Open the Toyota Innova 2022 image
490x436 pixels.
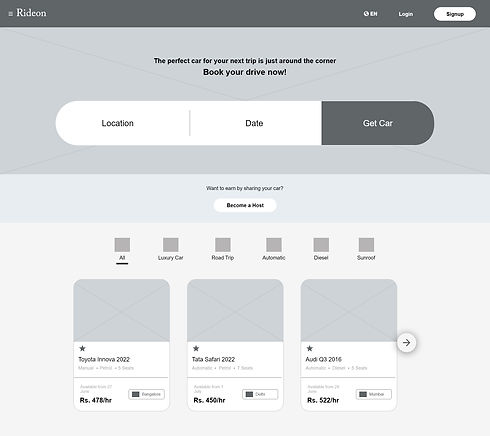[x=122, y=310]
